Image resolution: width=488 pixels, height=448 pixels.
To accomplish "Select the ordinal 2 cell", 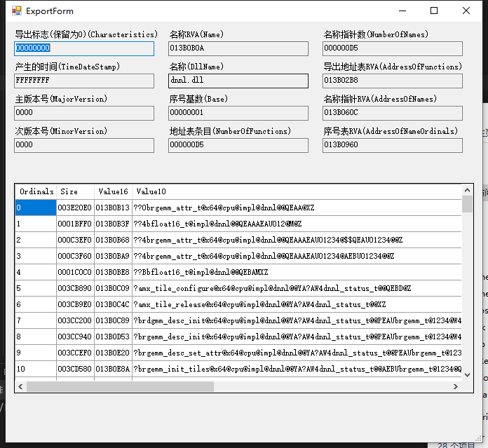I will [36, 240].
